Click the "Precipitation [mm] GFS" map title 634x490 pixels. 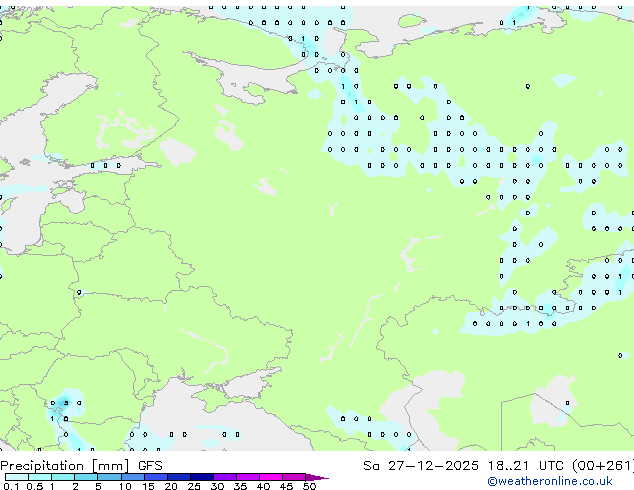tap(81, 466)
